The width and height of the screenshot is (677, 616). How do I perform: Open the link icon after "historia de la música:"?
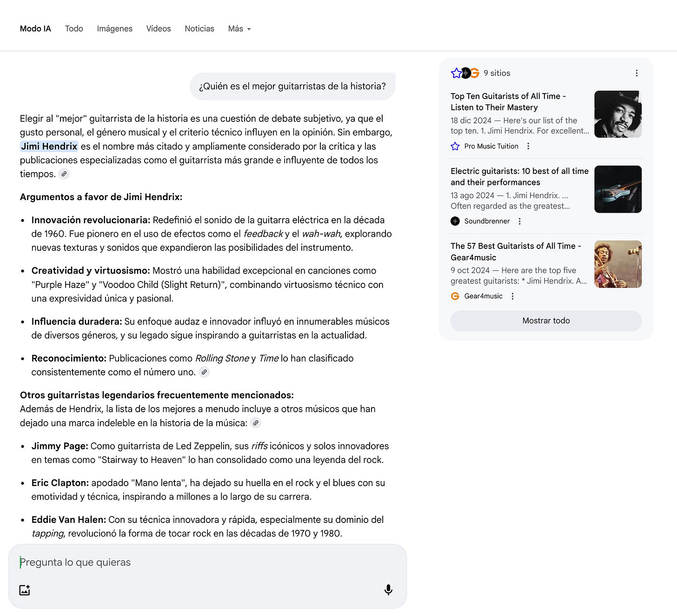tap(256, 423)
